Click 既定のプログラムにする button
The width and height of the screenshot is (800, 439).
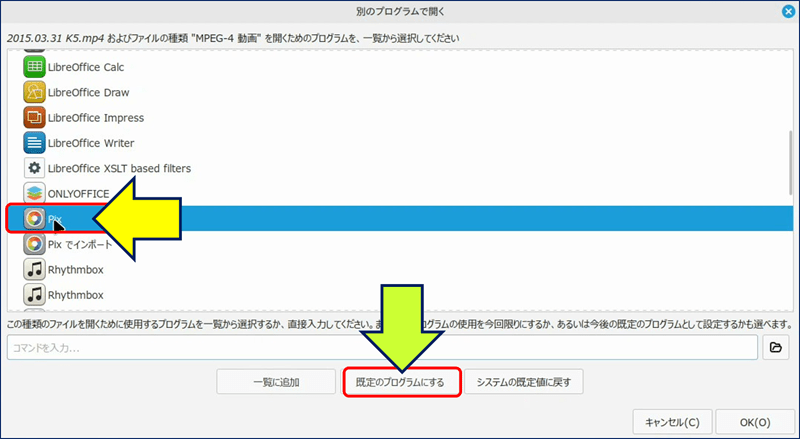coord(402,382)
